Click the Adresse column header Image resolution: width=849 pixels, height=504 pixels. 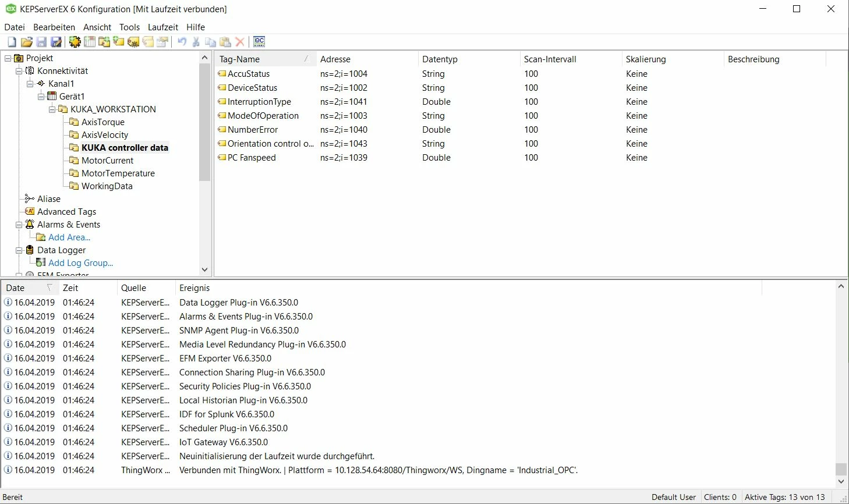click(x=367, y=59)
